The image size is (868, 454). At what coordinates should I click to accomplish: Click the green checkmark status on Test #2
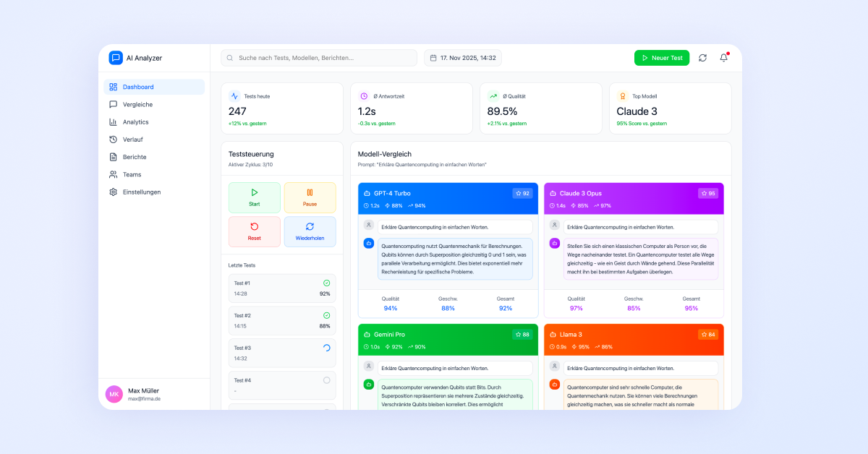click(x=326, y=315)
